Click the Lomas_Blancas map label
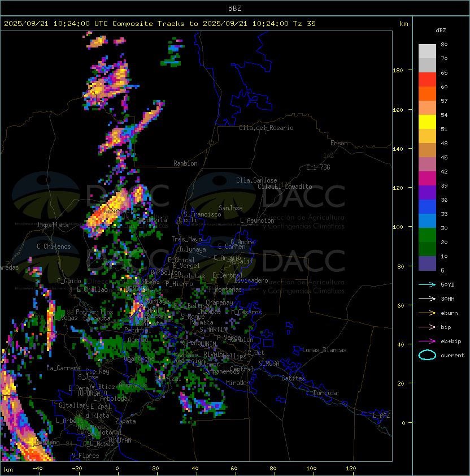Viewport: 470px width, 476px height. coord(324,350)
